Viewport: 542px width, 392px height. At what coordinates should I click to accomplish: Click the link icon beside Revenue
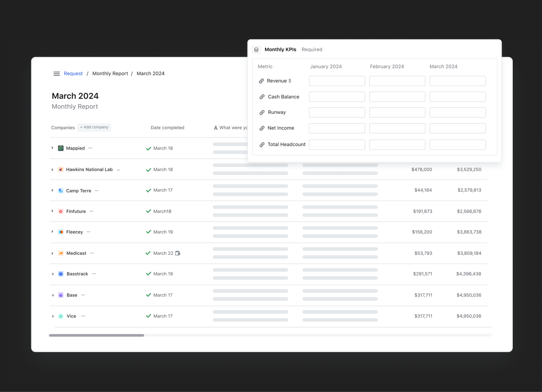(261, 81)
